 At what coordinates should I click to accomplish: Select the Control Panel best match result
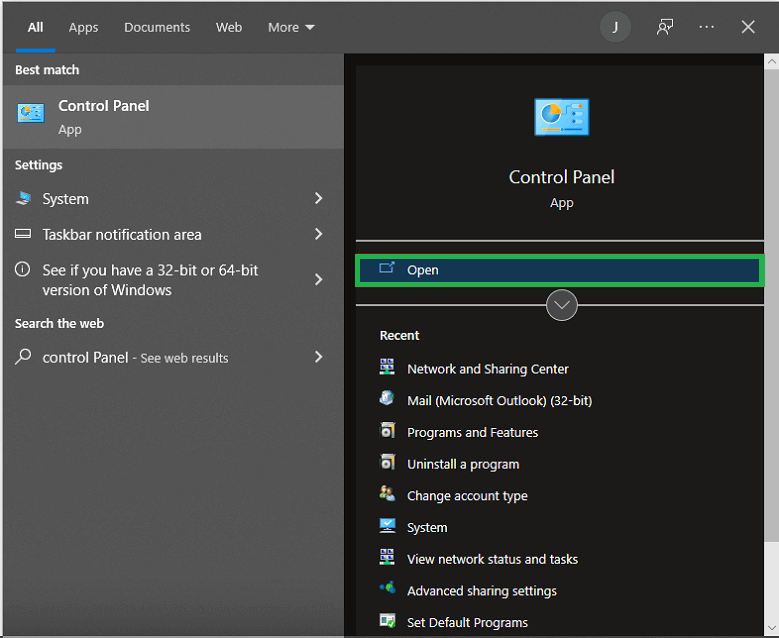click(x=173, y=117)
